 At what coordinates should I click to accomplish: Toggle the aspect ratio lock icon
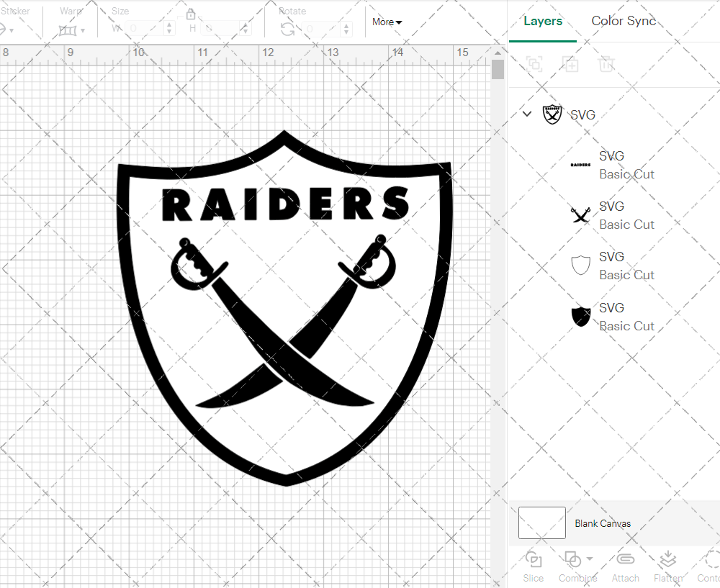click(191, 14)
